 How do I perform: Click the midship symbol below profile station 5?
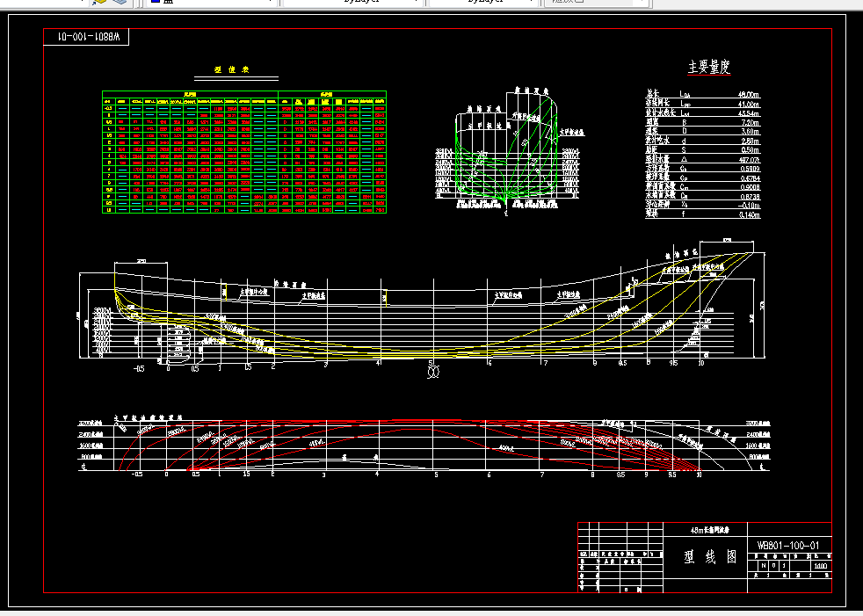click(x=432, y=373)
